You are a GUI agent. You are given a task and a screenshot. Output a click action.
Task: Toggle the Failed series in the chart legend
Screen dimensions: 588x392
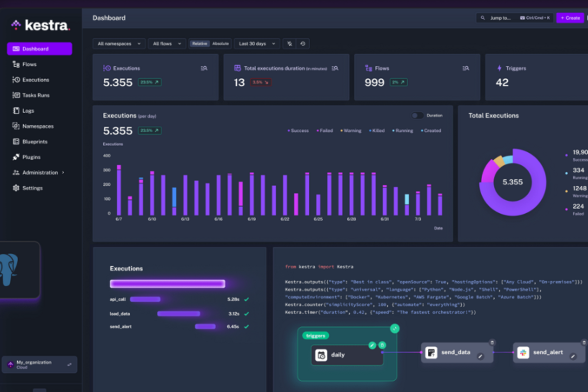click(x=325, y=131)
